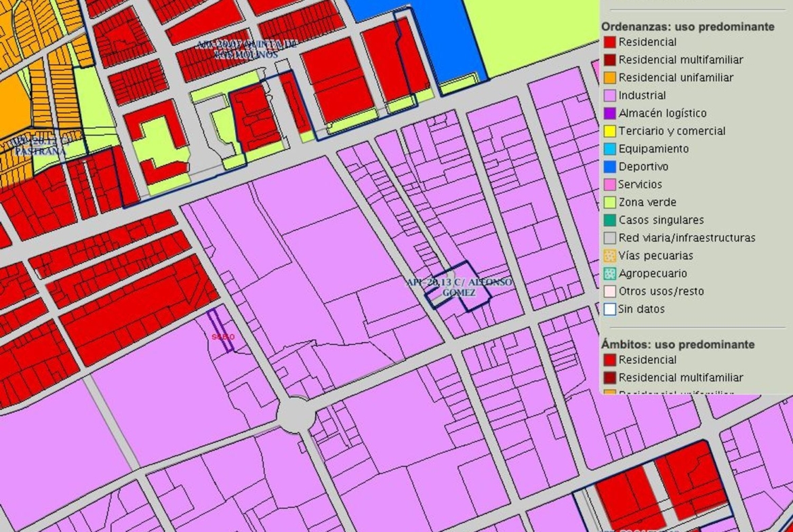Click the API-20.13 C/ Alfonso Gomez map label
Image resolution: width=793 pixels, height=532 pixels.
click(459, 287)
